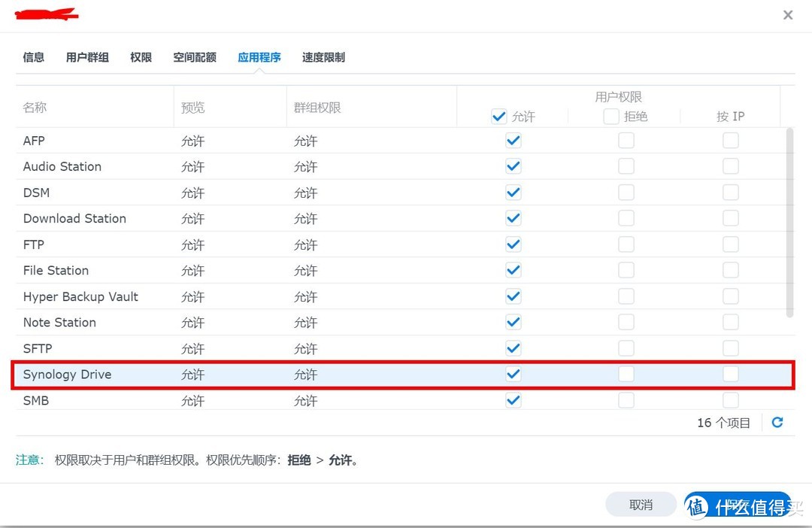Click the 取消 button
The height and width of the screenshot is (528, 812).
[641, 505]
